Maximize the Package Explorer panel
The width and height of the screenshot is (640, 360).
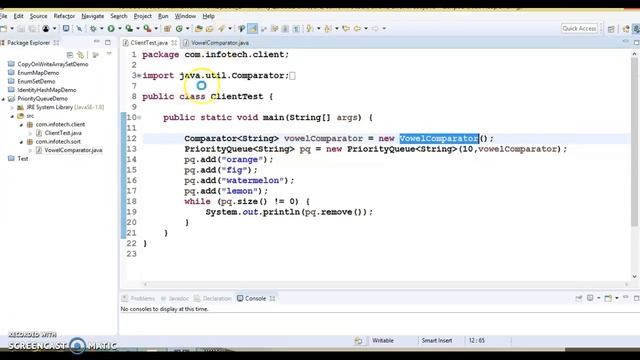[x=108, y=42]
